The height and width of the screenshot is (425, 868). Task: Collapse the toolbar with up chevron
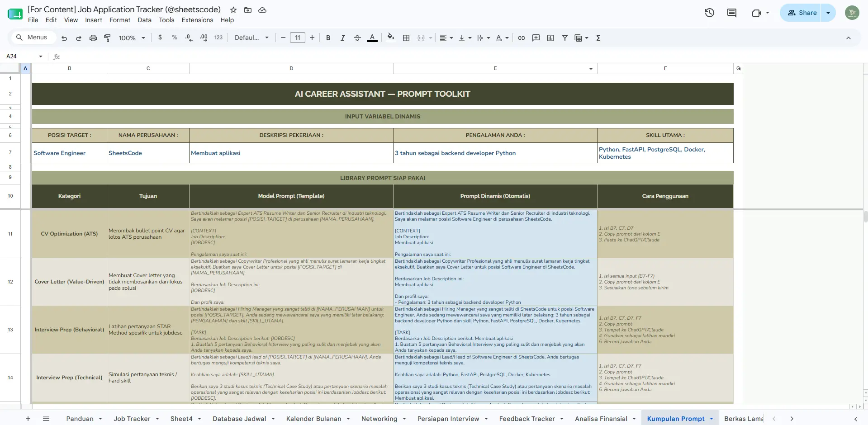(x=849, y=38)
